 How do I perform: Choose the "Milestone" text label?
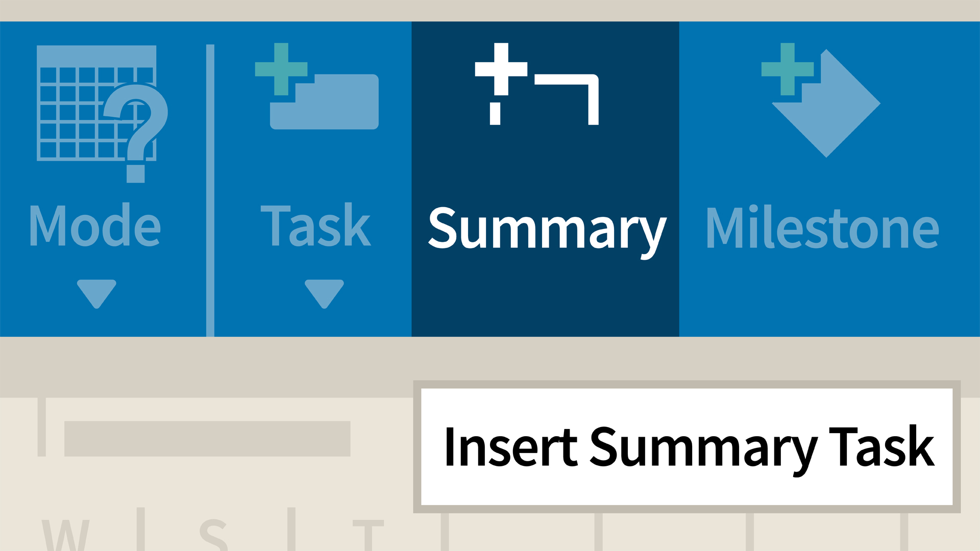pos(822,229)
